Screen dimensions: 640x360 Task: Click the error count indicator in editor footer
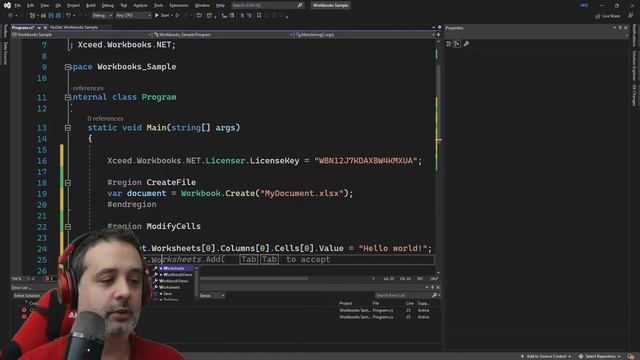coord(49,278)
